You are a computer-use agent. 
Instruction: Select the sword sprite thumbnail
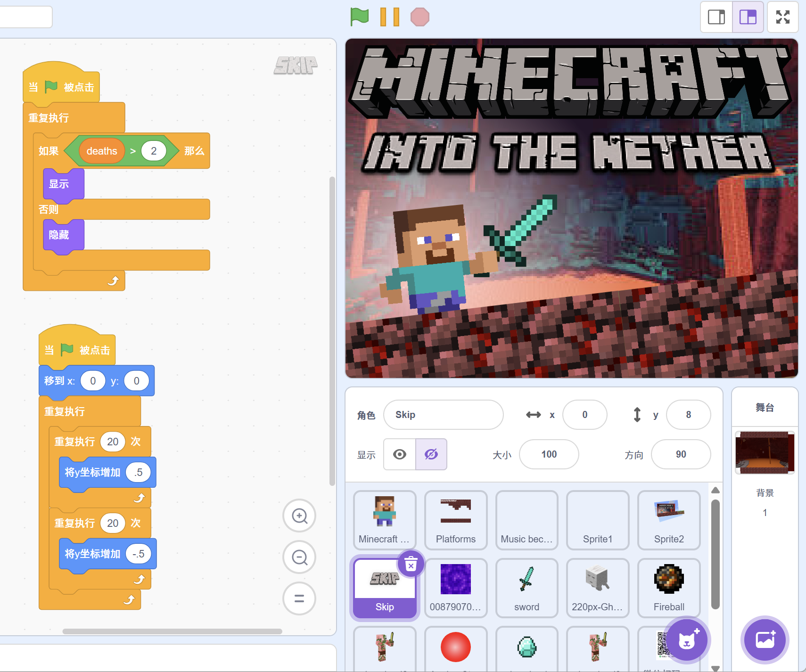coord(526,588)
